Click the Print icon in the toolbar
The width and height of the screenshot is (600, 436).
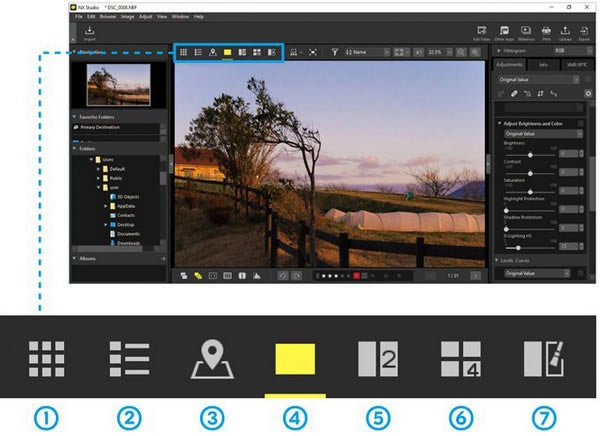tap(547, 32)
